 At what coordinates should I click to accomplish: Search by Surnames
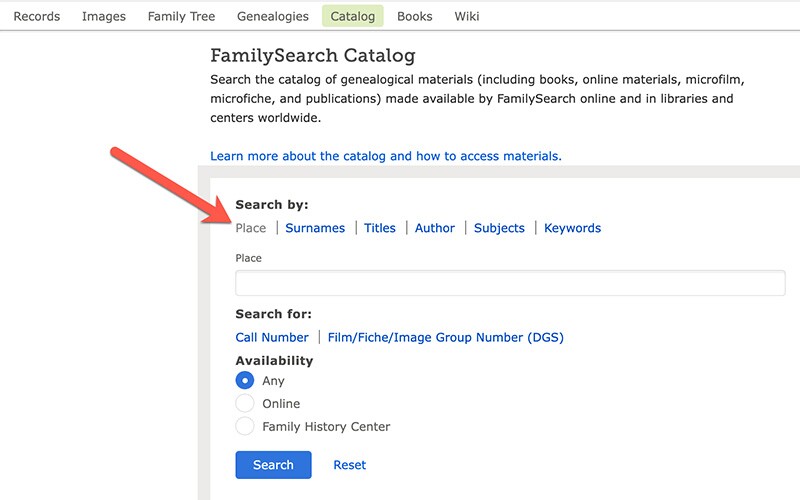coord(315,228)
